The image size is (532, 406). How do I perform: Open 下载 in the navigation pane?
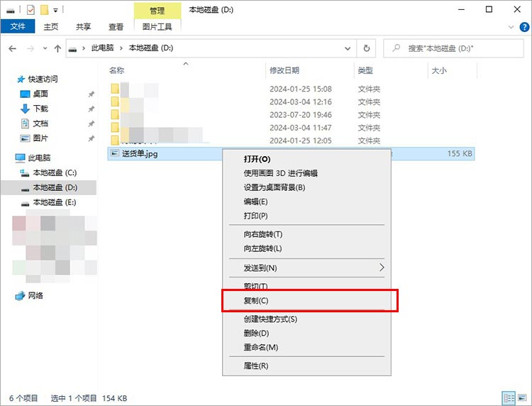pyautogui.click(x=40, y=109)
